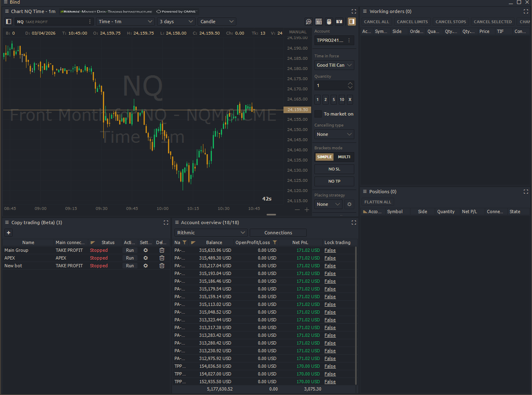Screen dimensions: 532x395
Task: Open the account options three-dot menu
Action: pyautogui.click(x=349, y=40)
